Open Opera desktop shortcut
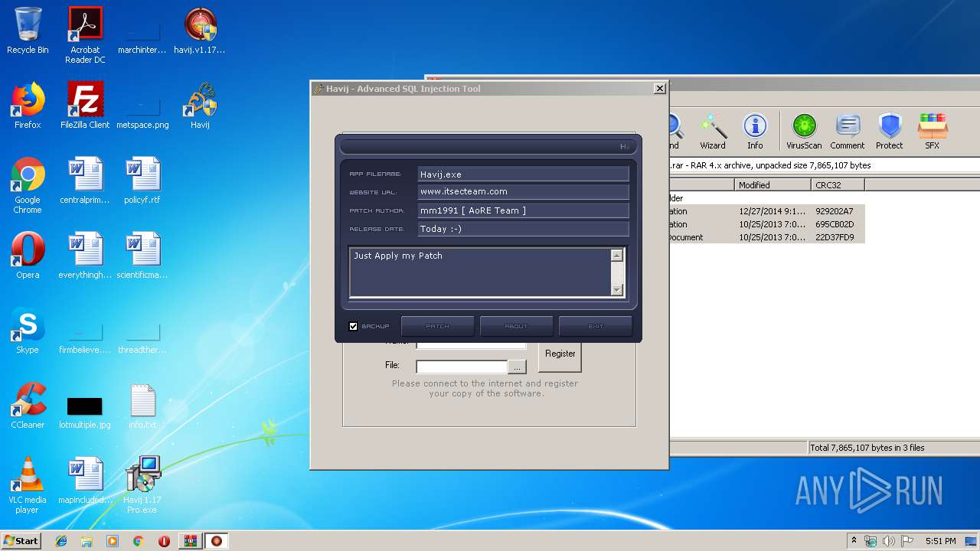 point(28,256)
